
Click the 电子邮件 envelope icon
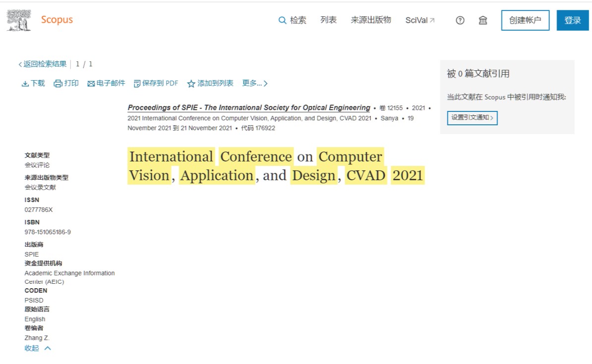91,84
